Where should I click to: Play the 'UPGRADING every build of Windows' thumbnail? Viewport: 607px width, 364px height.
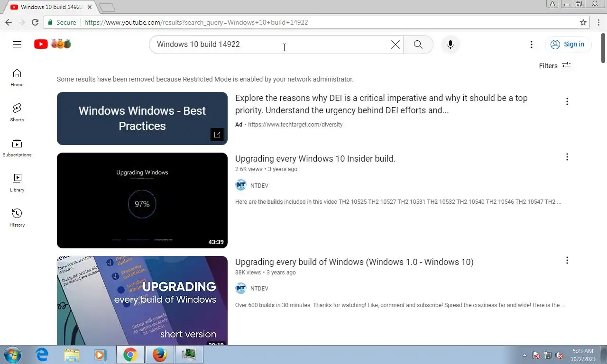142,300
